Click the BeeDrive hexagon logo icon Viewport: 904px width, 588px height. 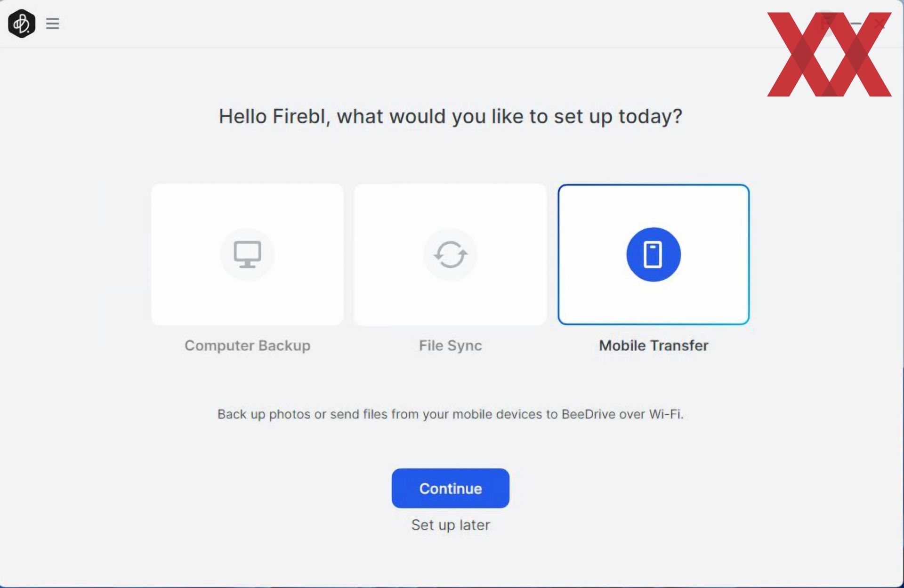tap(22, 23)
